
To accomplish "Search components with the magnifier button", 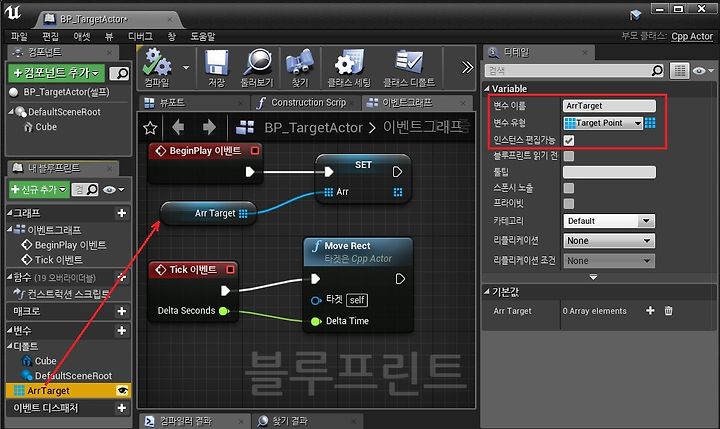I will click(x=120, y=73).
